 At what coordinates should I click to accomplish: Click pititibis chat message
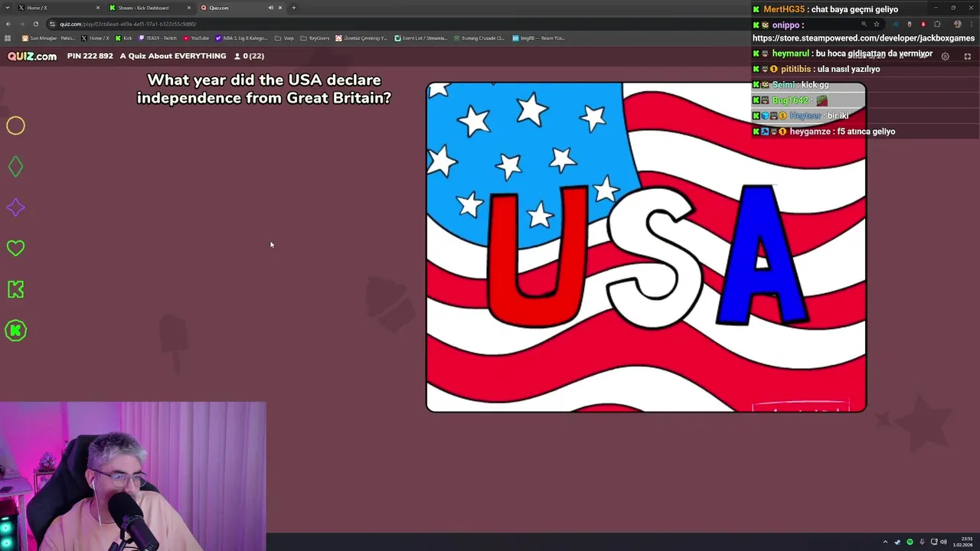(x=816, y=69)
